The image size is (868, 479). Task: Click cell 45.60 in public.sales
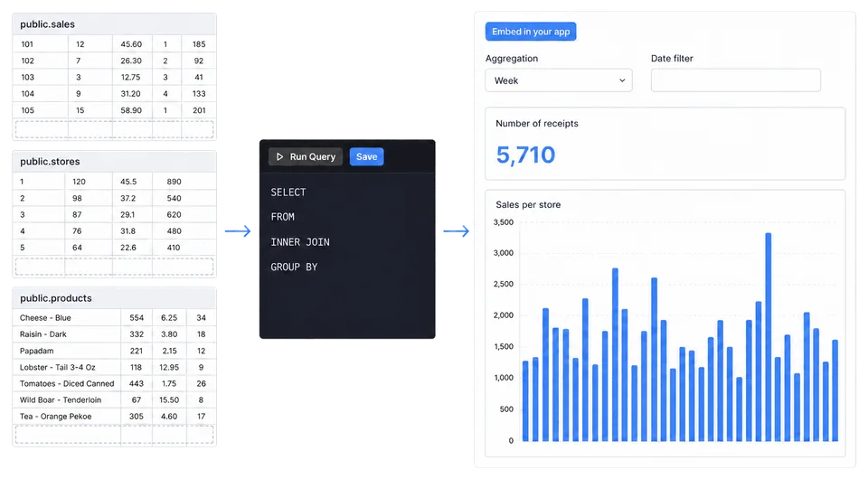[131, 44]
